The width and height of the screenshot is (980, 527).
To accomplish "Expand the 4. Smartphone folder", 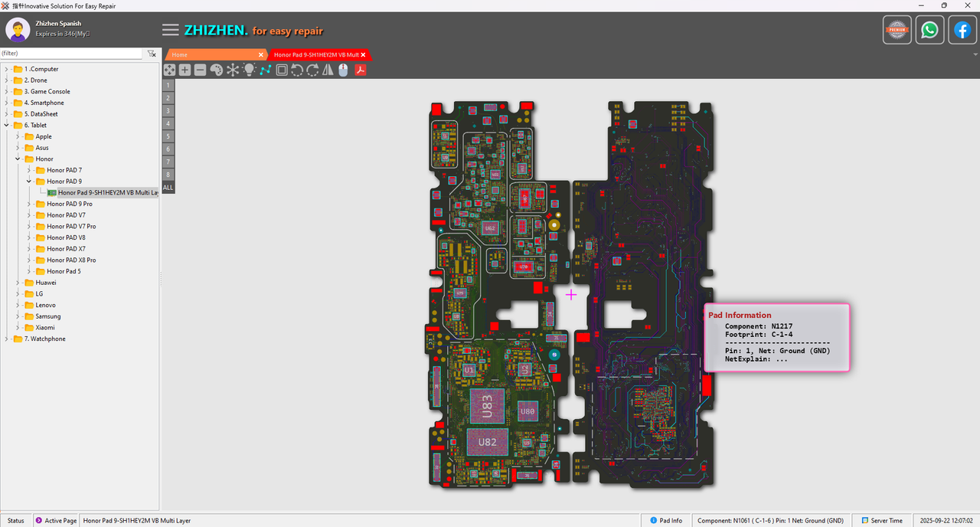I will tap(7, 103).
